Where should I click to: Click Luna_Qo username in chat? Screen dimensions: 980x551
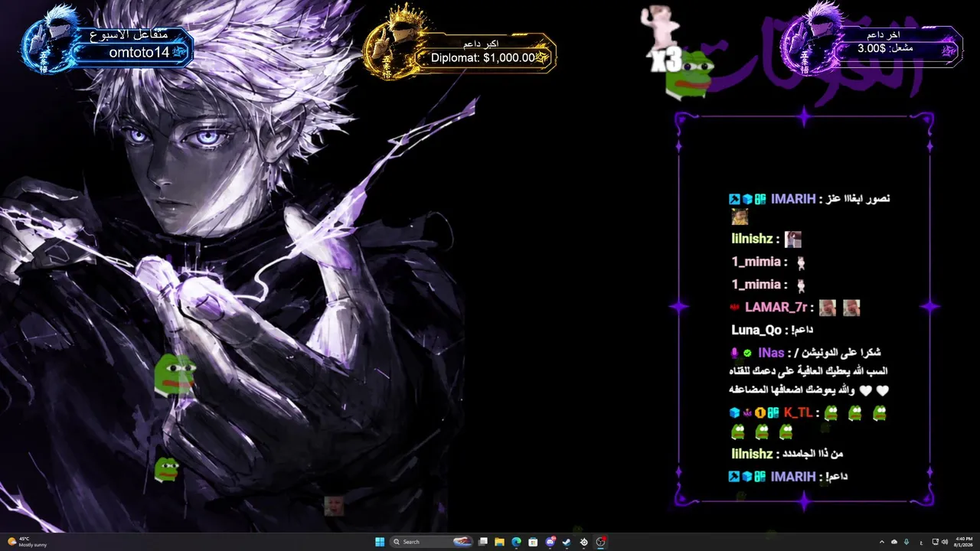756,330
